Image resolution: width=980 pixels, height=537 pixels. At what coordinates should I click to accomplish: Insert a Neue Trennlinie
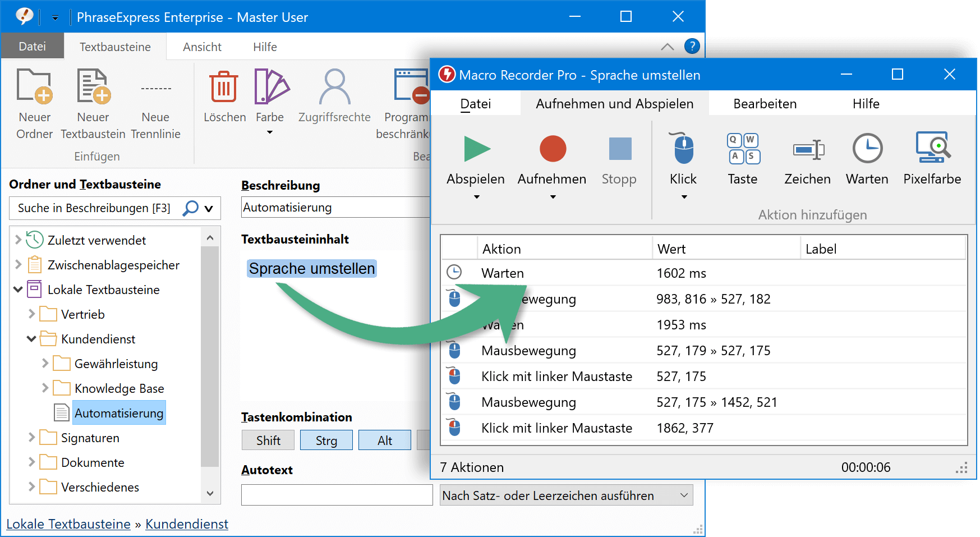click(x=156, y=89)
